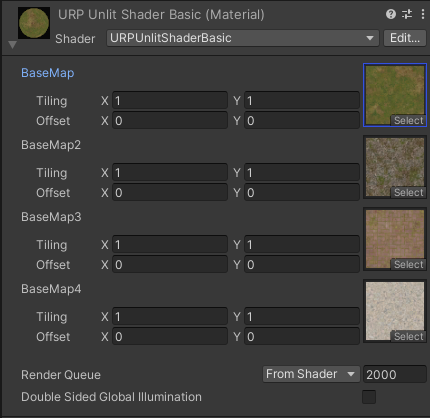The image size is (430, 418).
Task: Click the BaseMap4 Offset X field
Action: point(170,337)
